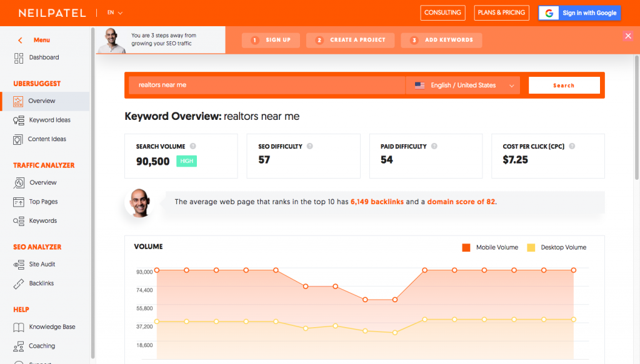640x364 pixels.
Task: Click the Traffic Analyzer Keywords icon
Action: pos(18,221)
